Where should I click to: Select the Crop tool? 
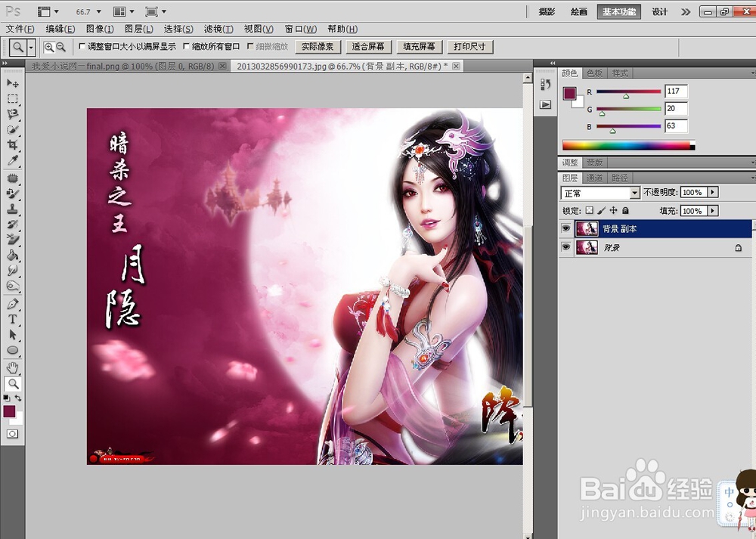point(13,144)
